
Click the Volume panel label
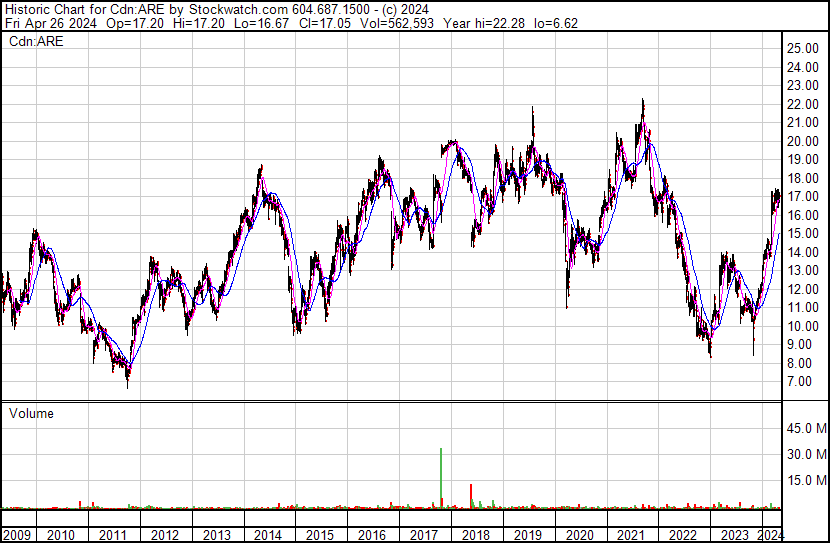[x=31, y=413]
